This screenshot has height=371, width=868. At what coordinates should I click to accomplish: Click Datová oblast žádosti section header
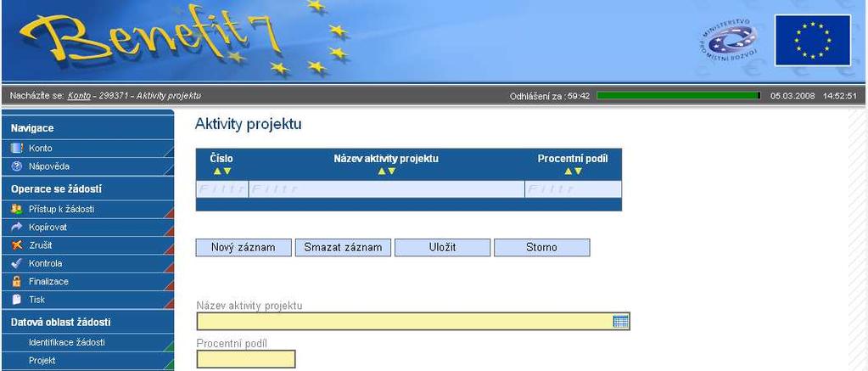[x=60, y=322]
